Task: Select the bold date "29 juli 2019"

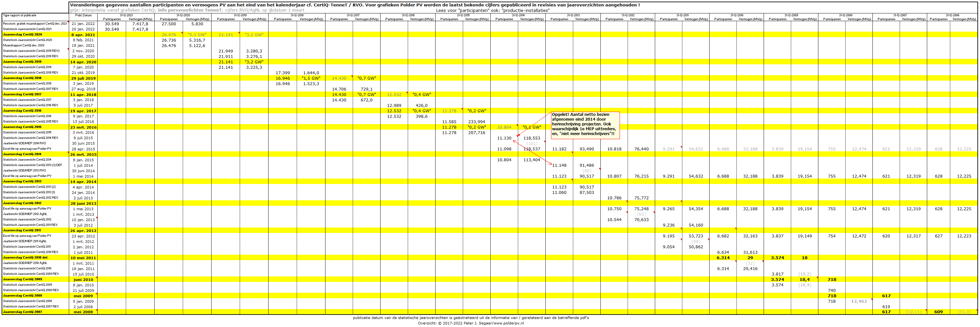Action: tap(83, 78)
